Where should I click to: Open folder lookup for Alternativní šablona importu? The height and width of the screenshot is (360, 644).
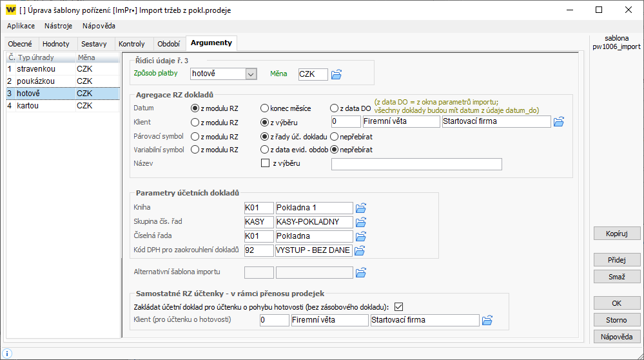click(x=361, y=273)
